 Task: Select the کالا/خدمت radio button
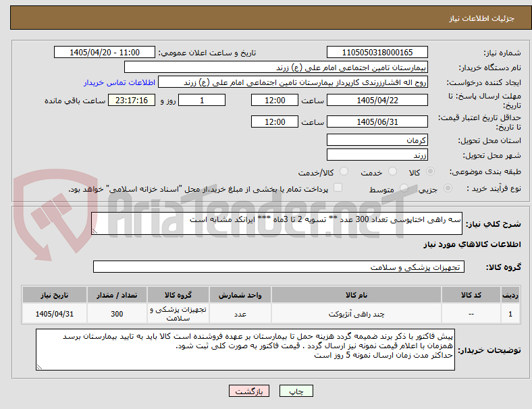344,171
